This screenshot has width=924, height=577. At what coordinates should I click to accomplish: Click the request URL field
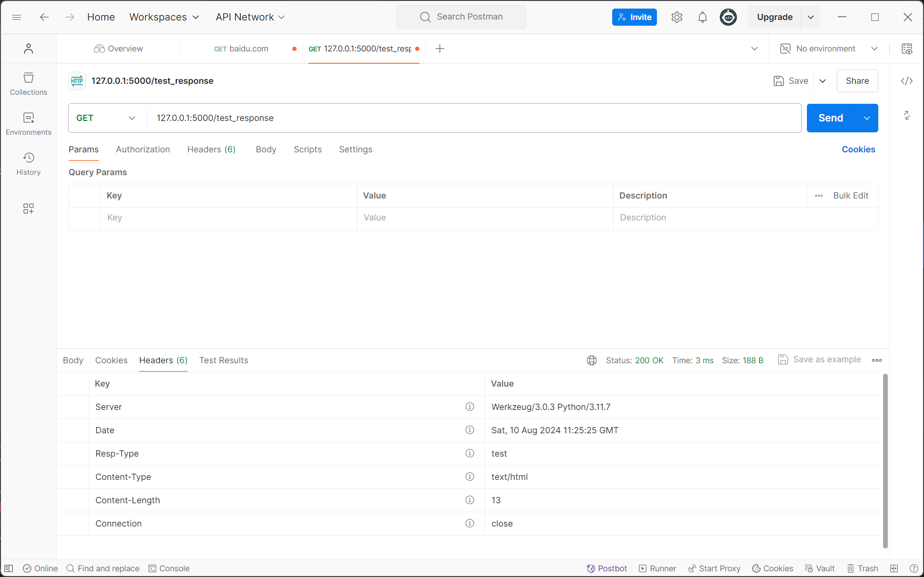475,118
